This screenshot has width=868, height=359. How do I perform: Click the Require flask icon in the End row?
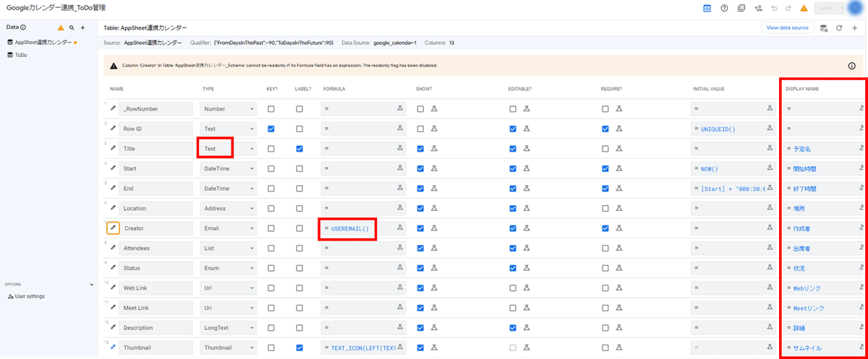coord(620,188)
